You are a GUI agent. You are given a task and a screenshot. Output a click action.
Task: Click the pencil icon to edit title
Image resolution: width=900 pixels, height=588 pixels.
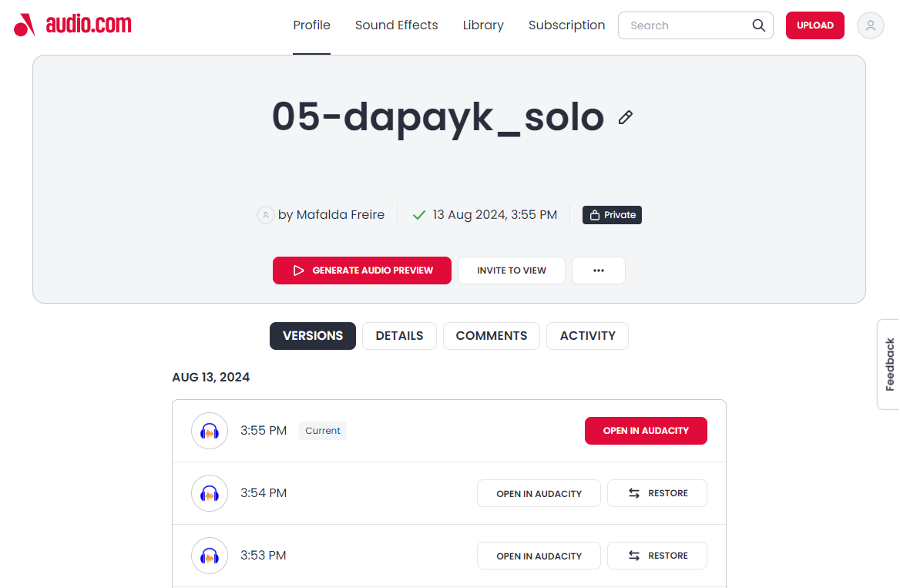[x=626, y=117]
